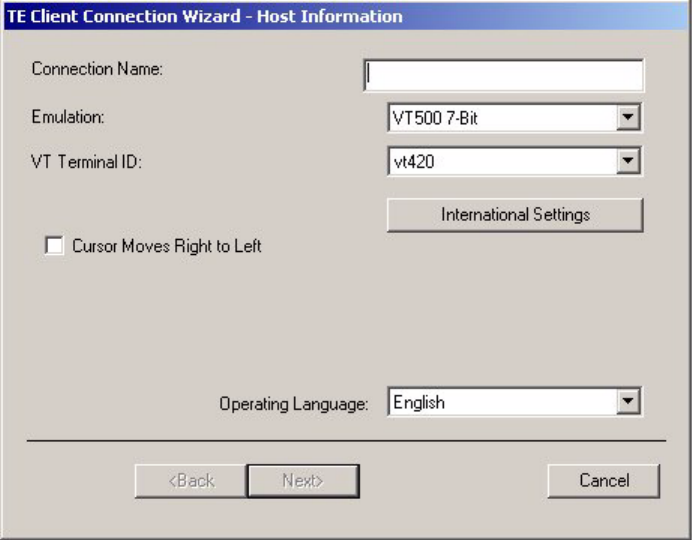Image resolution: width=692 pixels, height=540 pixels.
Task: Click the Next button
Action: coord(303,481)
